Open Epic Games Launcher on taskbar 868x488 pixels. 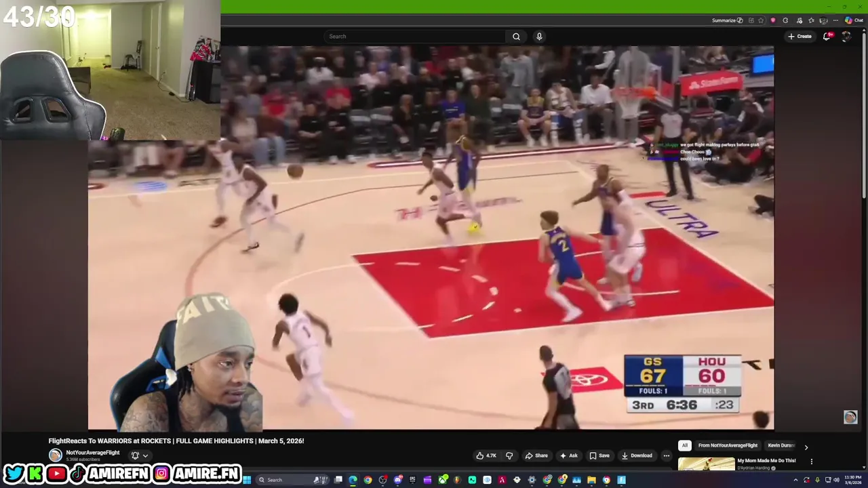click(412, 480)
